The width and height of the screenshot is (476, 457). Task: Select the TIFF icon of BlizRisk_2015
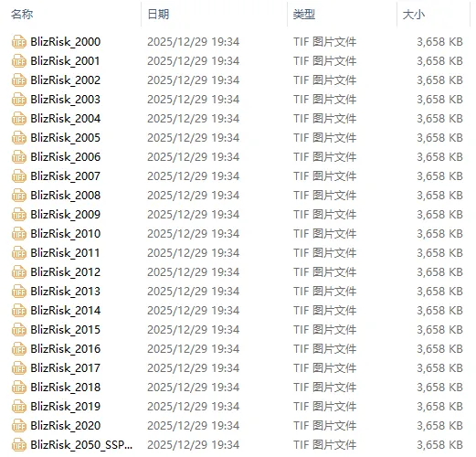tap(19, 330)
